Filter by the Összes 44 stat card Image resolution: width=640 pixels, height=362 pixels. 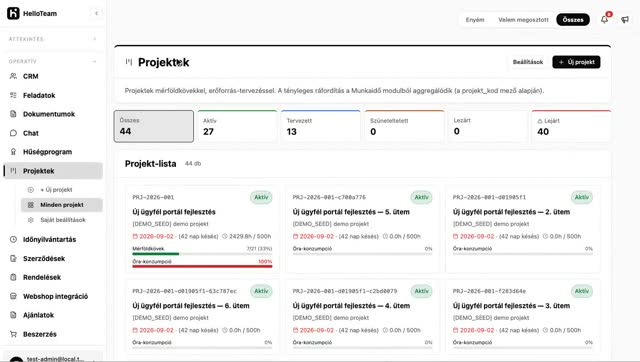[x=153, y=126]
